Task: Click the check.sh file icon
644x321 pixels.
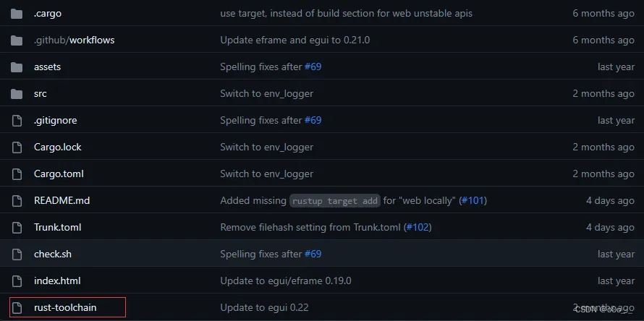Action: [x=17, y=254]
